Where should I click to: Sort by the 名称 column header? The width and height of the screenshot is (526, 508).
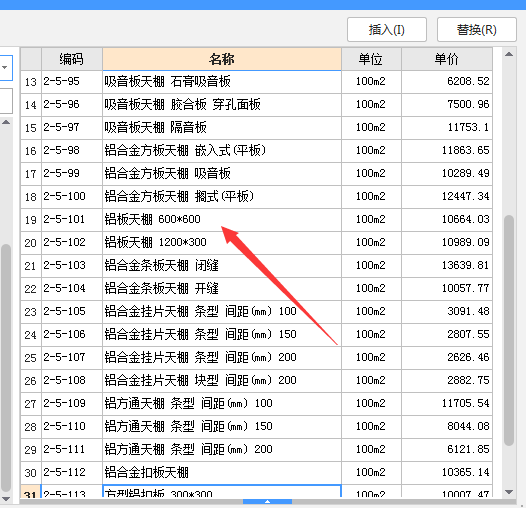click(x=222, y=59)
